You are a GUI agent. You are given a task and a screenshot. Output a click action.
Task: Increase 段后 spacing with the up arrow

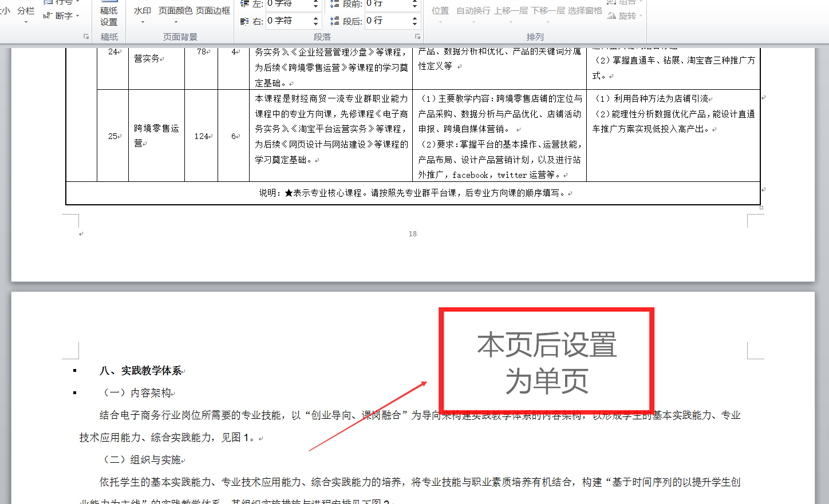pos(415,18)
